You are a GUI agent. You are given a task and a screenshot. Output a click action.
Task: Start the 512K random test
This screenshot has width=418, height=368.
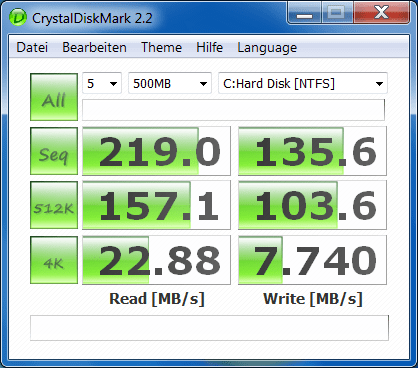pyautogui.click(x=54, y=205)
